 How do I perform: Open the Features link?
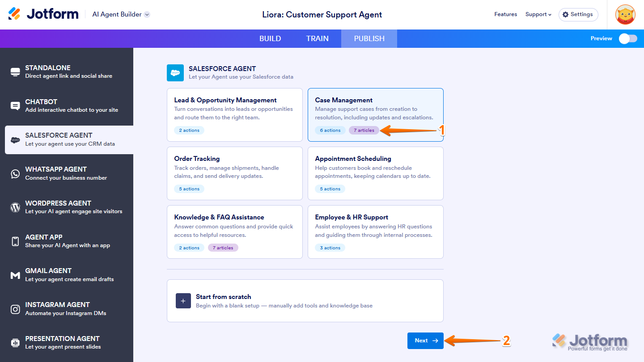coord(505,14)
